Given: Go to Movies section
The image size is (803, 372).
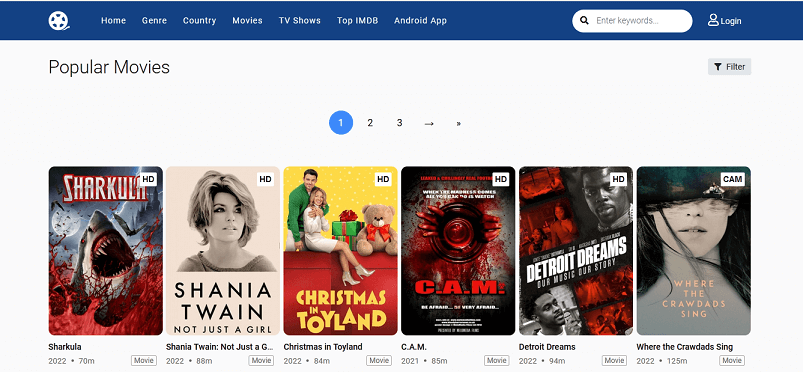Looking at the screenshot, I should coord(247,20).
